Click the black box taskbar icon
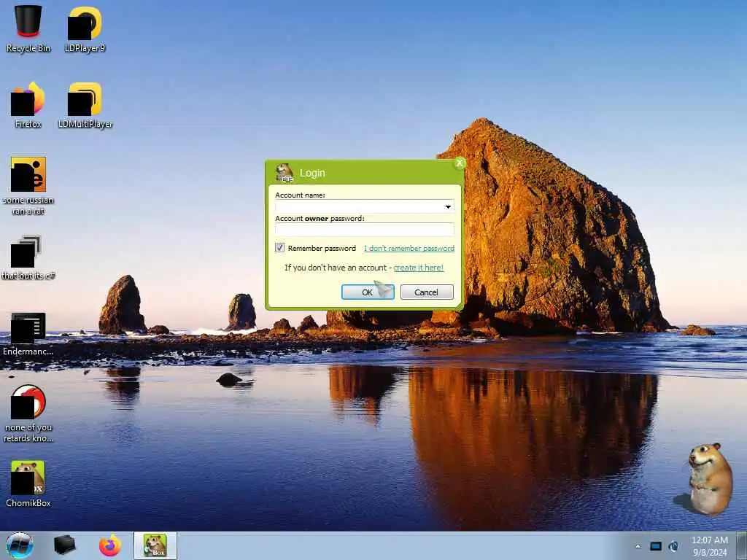 pos(64,545)
